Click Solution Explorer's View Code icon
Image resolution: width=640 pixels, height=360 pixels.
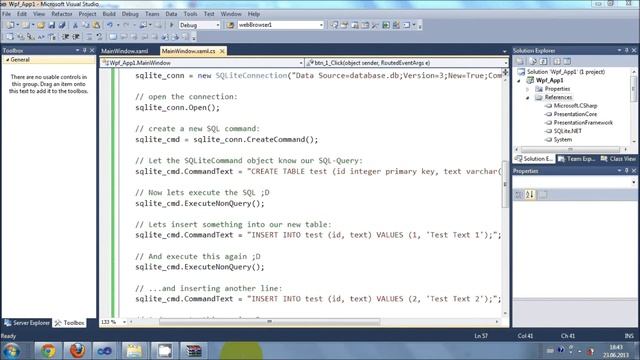(x=557, y=62)
